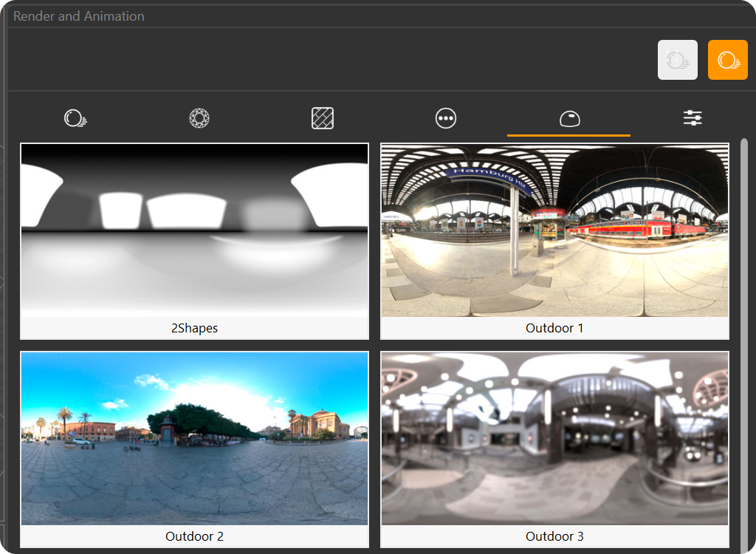
Task: Open the three-dots circle tab
Action: (x=446, y=118)
